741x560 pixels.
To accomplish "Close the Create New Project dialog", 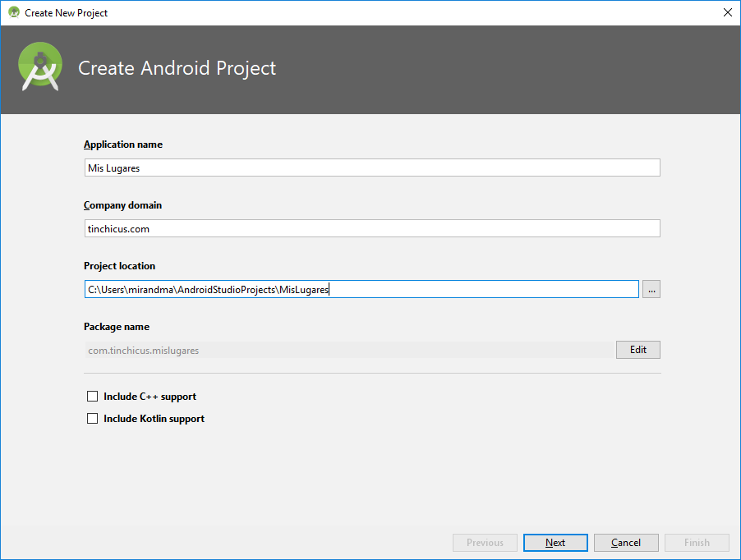I will (727, 12).
